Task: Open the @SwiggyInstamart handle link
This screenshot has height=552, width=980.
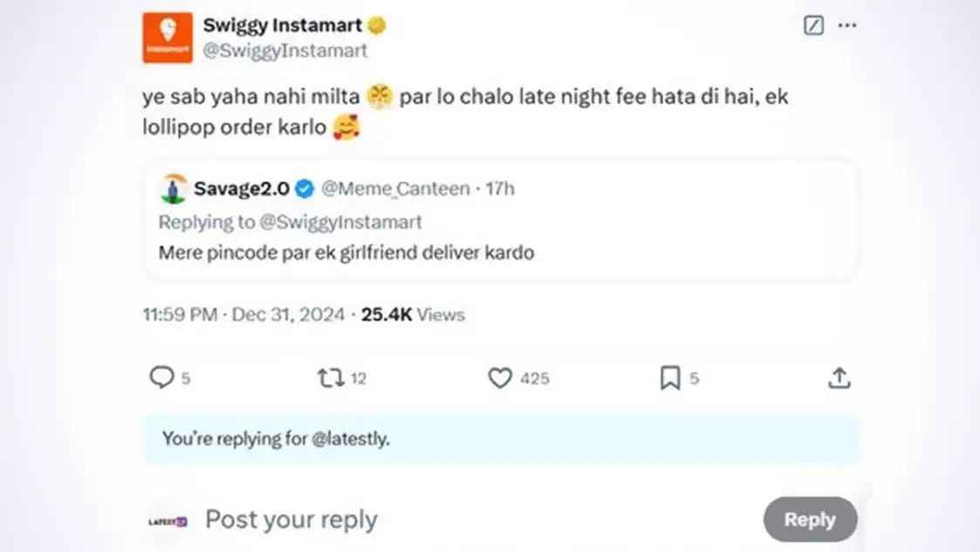Action: click(x=285, y=51)
